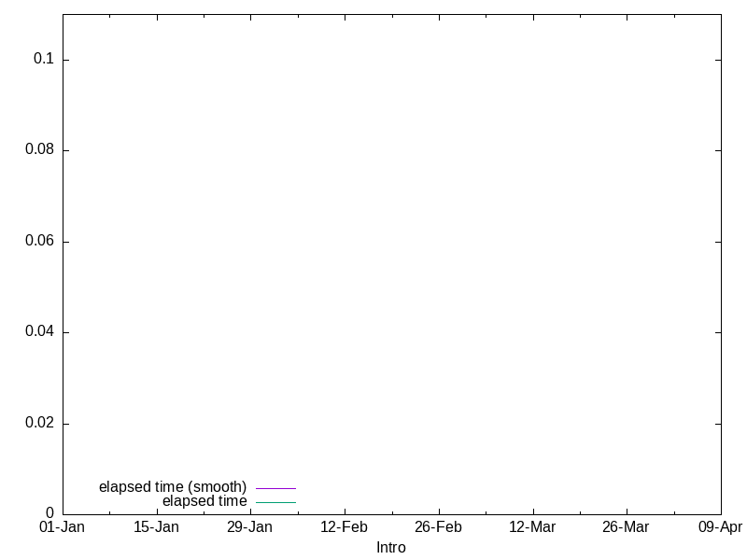Click the 0 y-axis origin label
The height and width of the screenshot is (560, 747).
tap(50, 513)
